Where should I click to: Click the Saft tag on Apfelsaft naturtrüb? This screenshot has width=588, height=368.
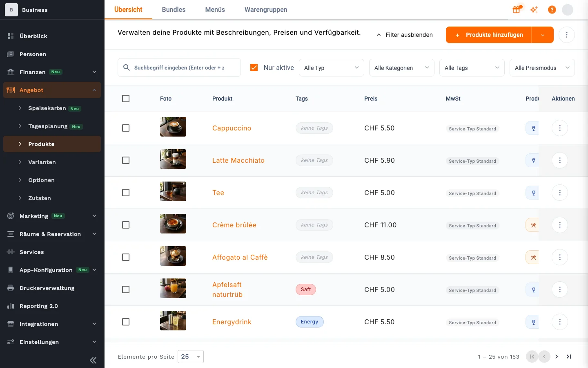pos(306,289)
